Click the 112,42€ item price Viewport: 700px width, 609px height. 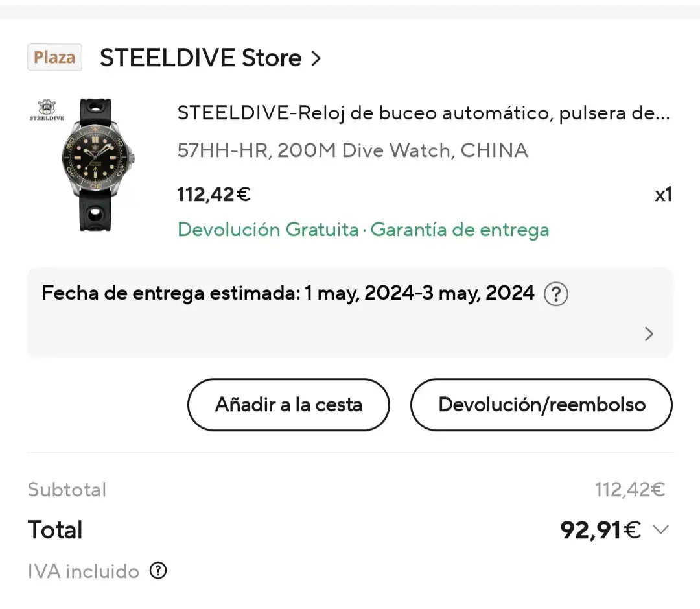214,194
